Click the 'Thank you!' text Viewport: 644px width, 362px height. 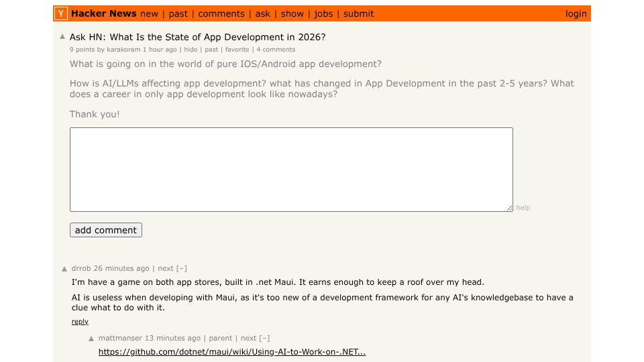tap(95, 114)
